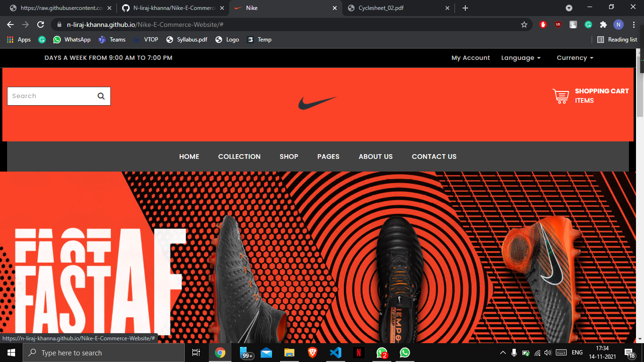This screenshot has height=362, width=644.
Task: Open the VTOP bookmark
Action: tap(146, 40)
